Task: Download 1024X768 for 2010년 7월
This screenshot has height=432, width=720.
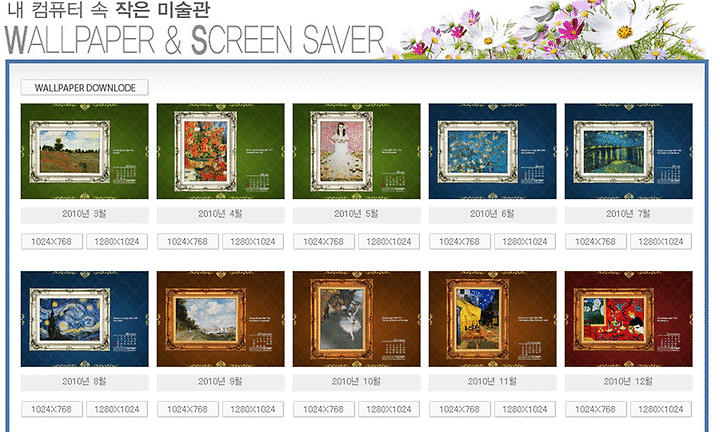Action: pyautogui.click(x=596, y=241)
